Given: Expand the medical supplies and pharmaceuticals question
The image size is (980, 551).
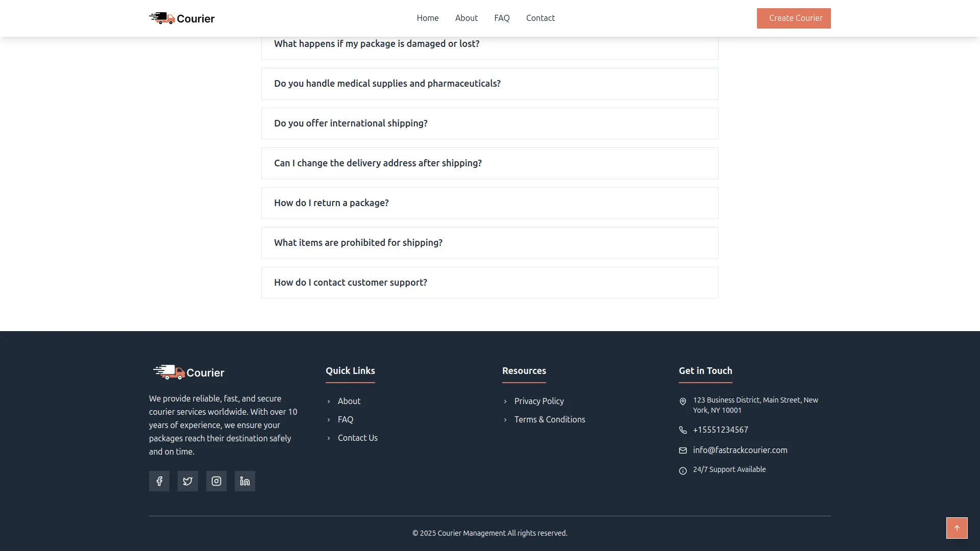Looking at the screenshot, I should point(489,84).
